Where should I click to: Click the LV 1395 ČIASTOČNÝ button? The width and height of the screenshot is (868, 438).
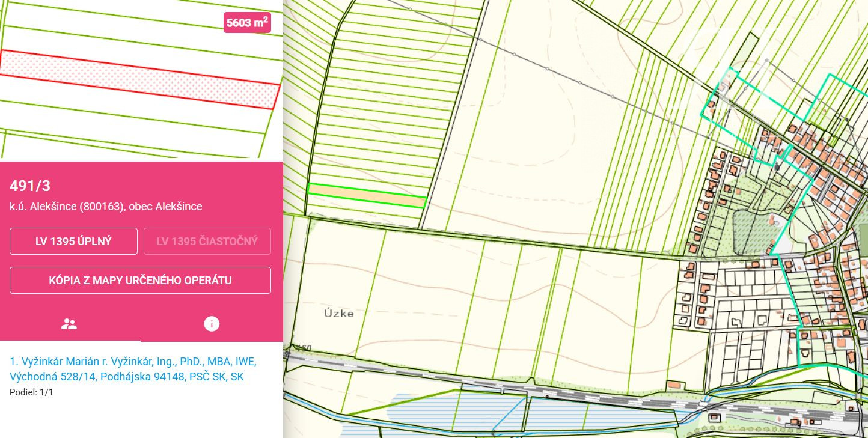point(207,242)
